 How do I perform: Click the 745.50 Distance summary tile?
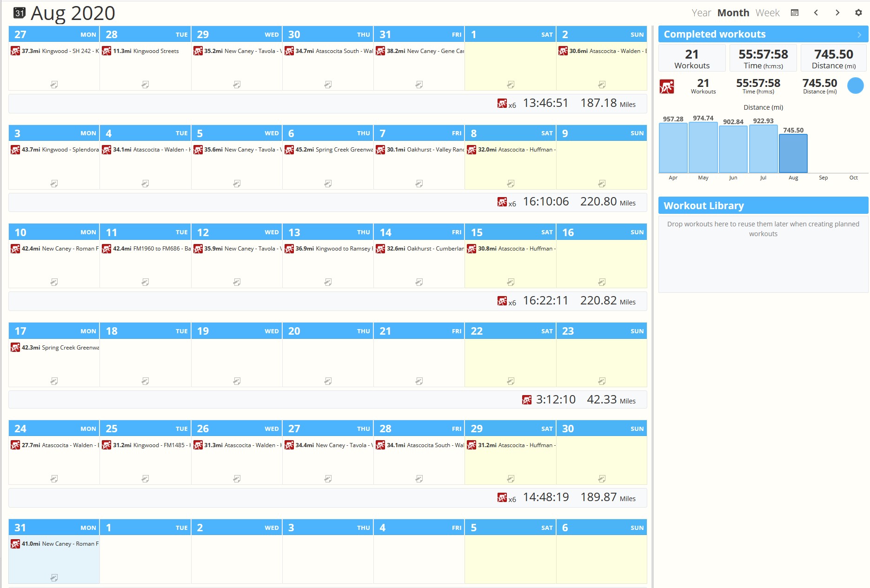pos(834,59)
